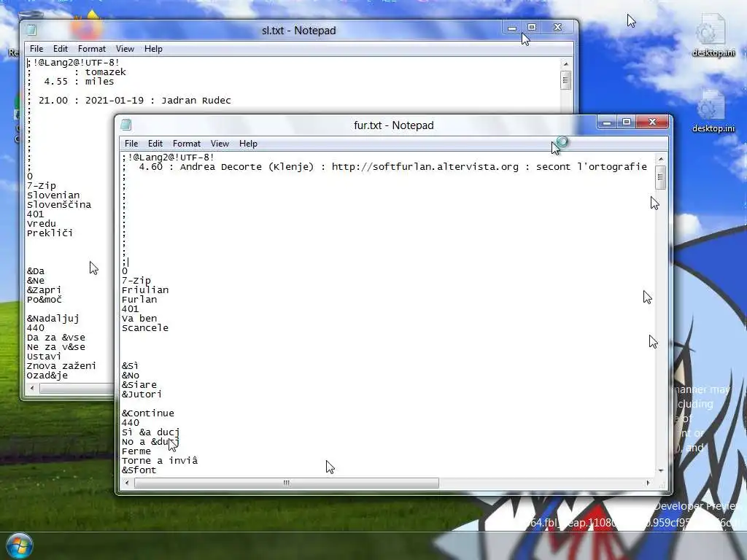Maximize the sl.txt Notepad window
Screen dimensions: 747x560
pos(532,28)
